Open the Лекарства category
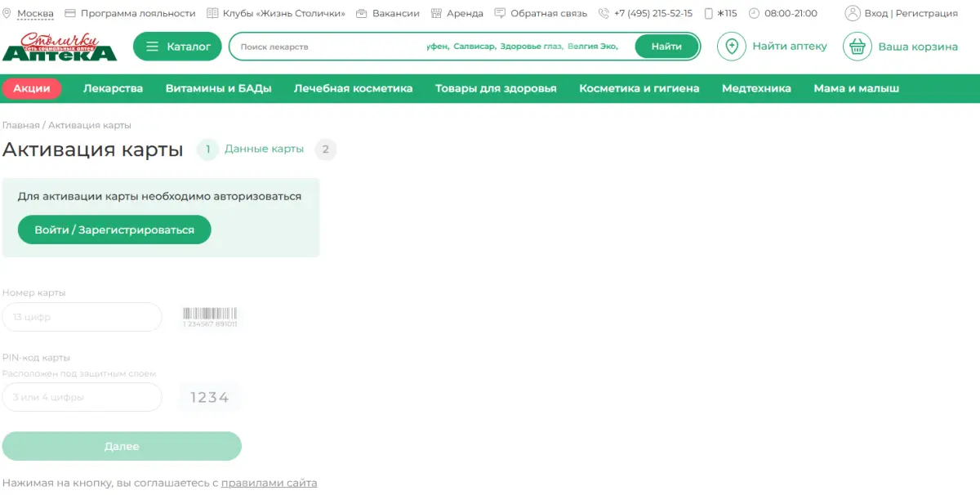This screenshot has width=980, height=495. 113,88
